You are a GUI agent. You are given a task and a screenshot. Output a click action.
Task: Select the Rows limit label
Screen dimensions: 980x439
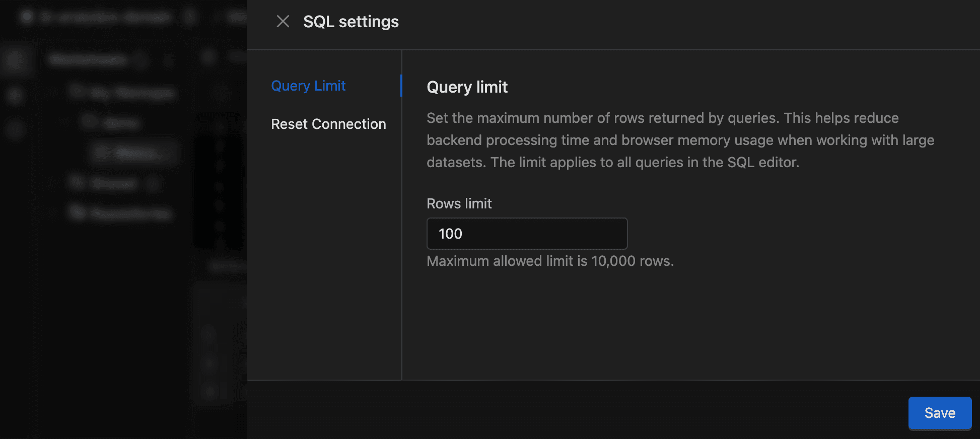tap(459, 203)
